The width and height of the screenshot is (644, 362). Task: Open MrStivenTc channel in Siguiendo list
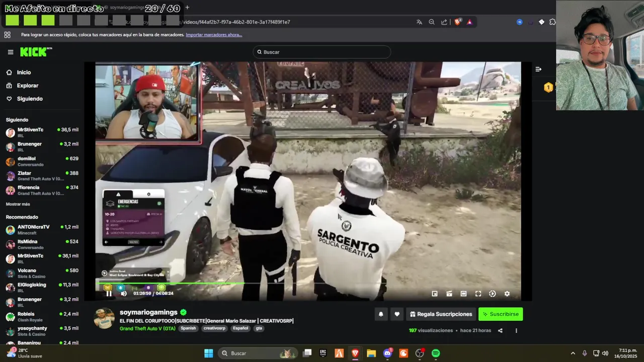click(x=42, y=132)
